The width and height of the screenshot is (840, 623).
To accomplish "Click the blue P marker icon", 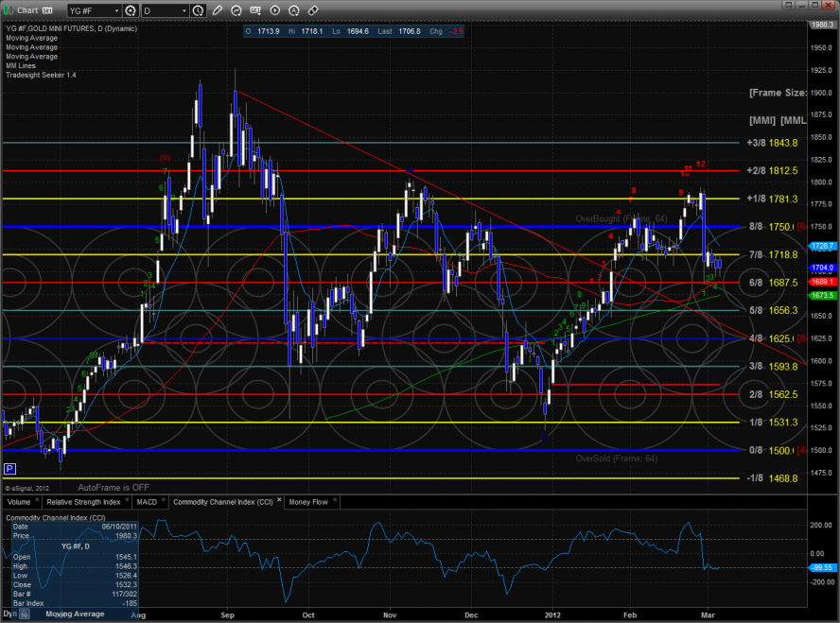I will (x=9, y=469).
